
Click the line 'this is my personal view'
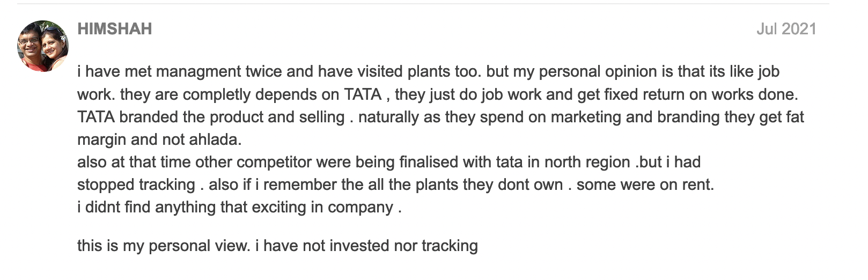point(163,246)
